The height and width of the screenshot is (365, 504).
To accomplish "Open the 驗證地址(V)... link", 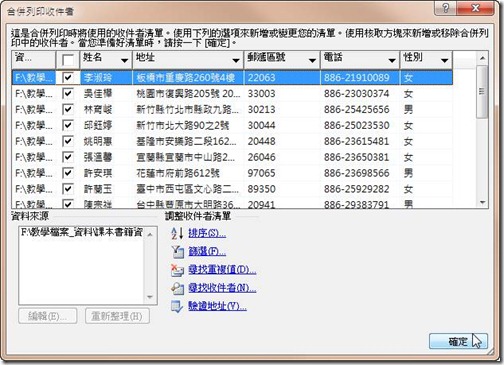I will tap(217, 306).
